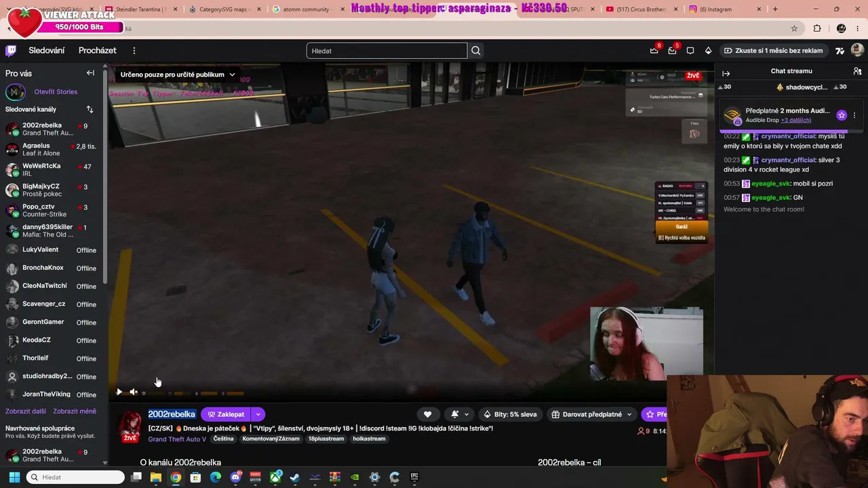Open File Explorer from the taskbar
The image size is (868, 488).
(156, 477)
